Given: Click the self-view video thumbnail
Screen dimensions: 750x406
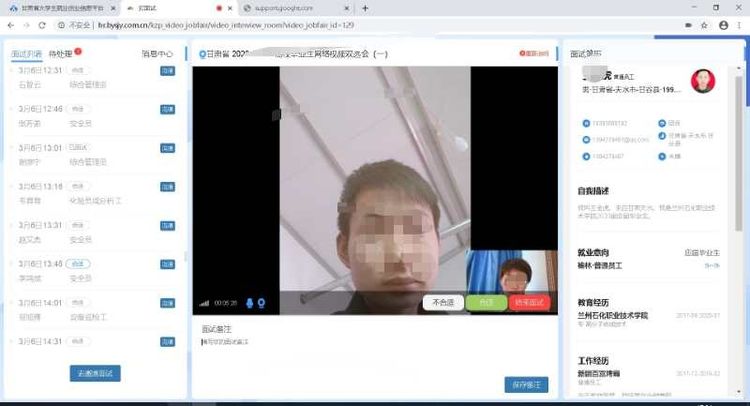Looking at the screenshot, I should (x=512, y=272).
